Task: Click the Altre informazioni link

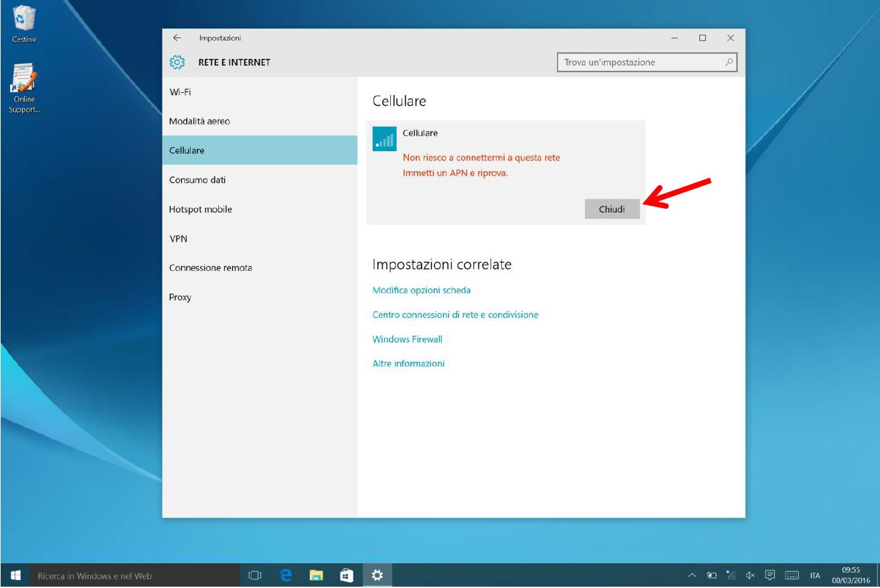Action: (x=408, y=363)
